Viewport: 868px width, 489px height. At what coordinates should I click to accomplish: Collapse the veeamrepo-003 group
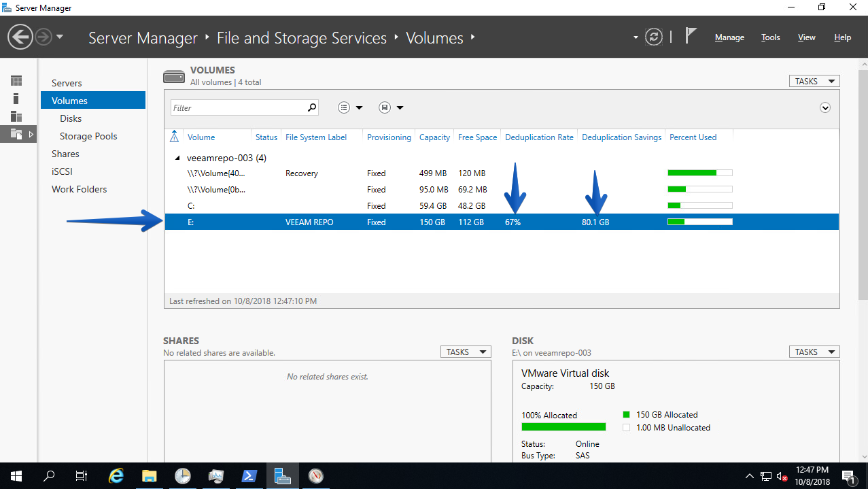tap(178, 158)
